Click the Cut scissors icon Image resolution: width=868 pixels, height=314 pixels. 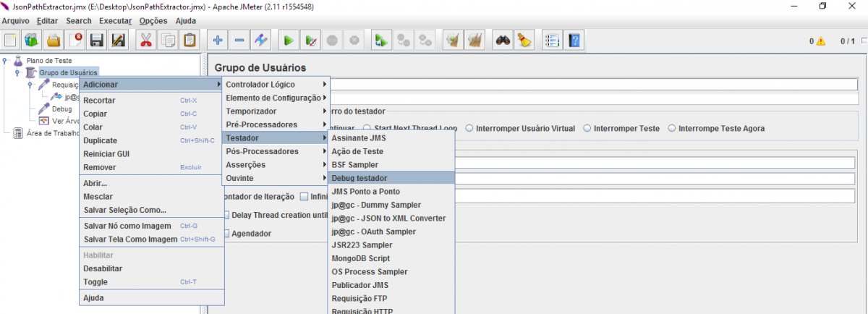coord(146,41)
